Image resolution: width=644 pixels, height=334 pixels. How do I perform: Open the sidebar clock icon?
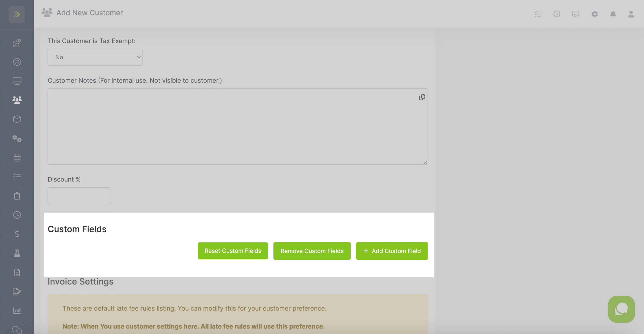coord(17,215)
